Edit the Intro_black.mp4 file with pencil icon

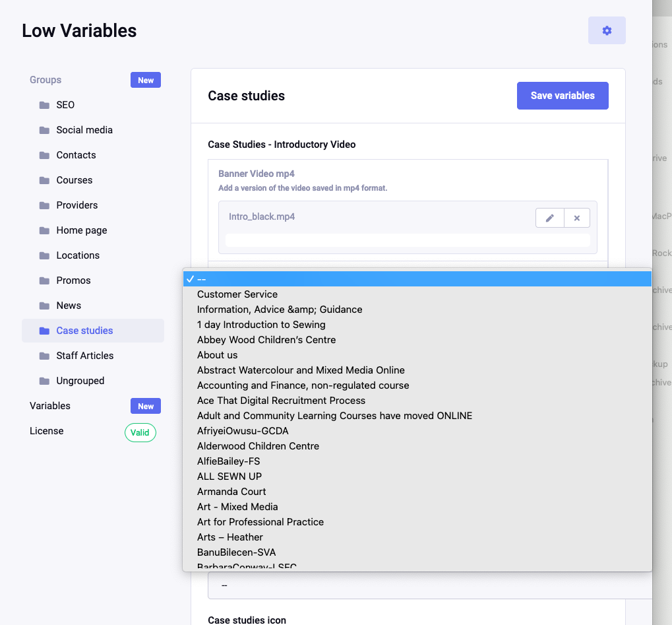(550, 218)
